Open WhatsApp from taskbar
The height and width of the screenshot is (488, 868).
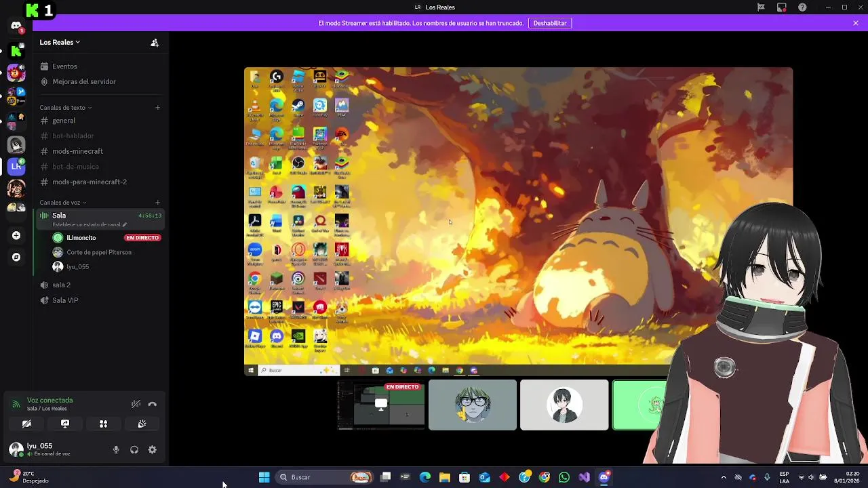point(564,477)
